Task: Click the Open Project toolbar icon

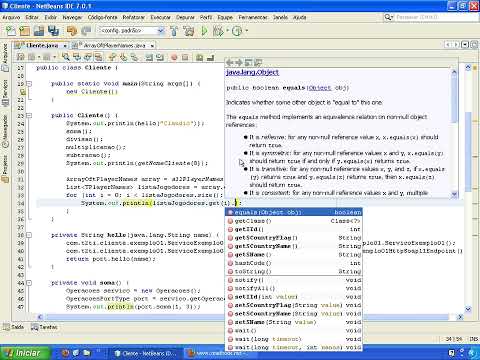Action: (x=39, y=31)
